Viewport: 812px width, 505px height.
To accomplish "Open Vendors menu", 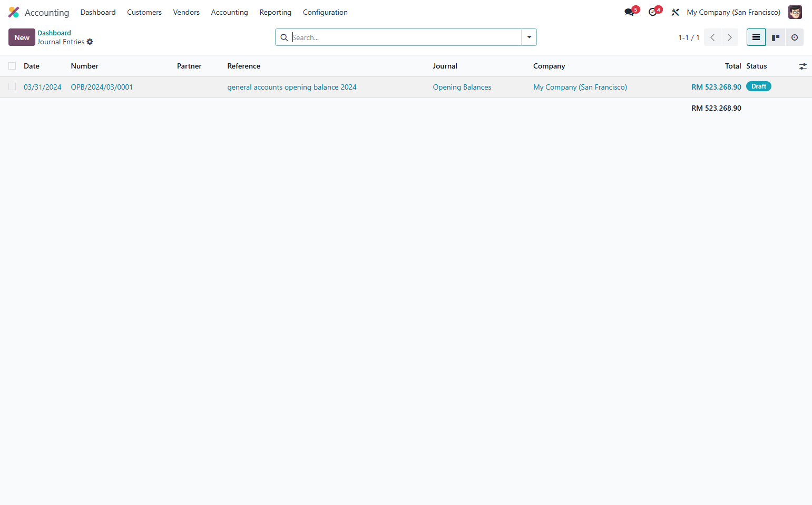I will click(x=186, y=12).
